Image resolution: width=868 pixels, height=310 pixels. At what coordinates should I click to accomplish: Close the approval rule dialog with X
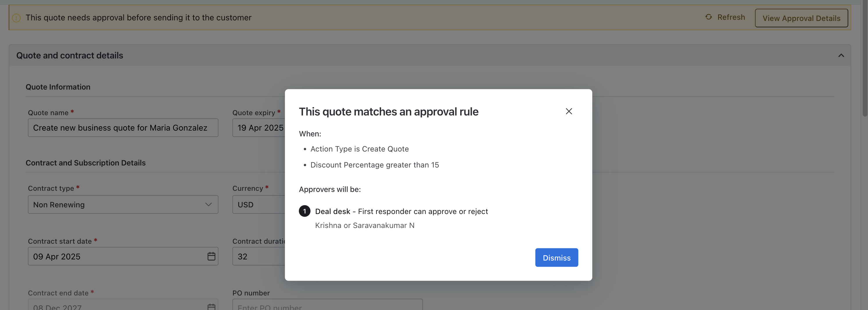point(568,111)
